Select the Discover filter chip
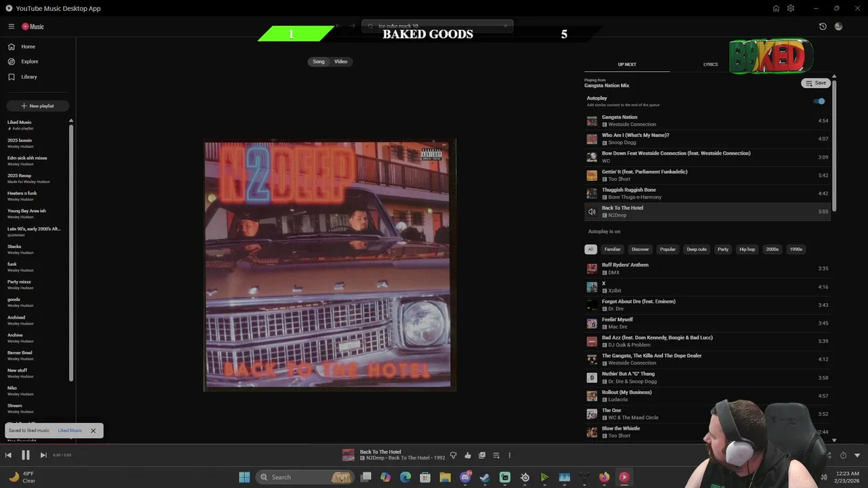The height and width of the screenshot is (488, 868). tap(640, 249)
